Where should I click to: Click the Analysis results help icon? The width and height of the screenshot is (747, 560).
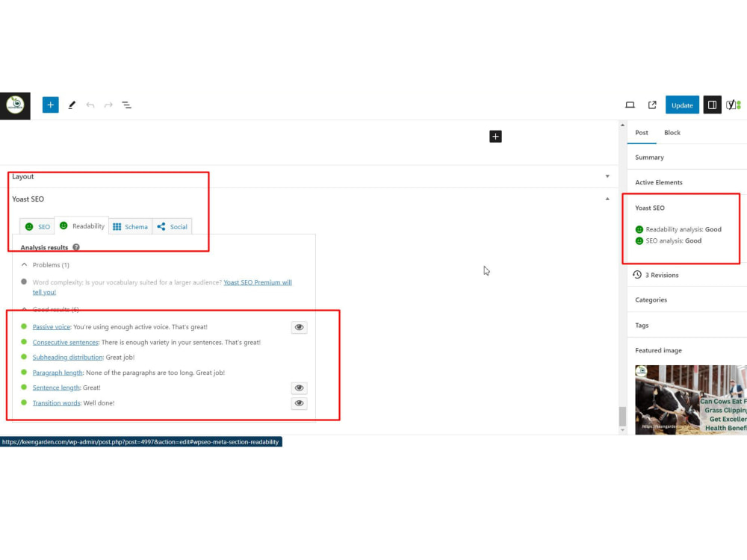tap(76, 248)
